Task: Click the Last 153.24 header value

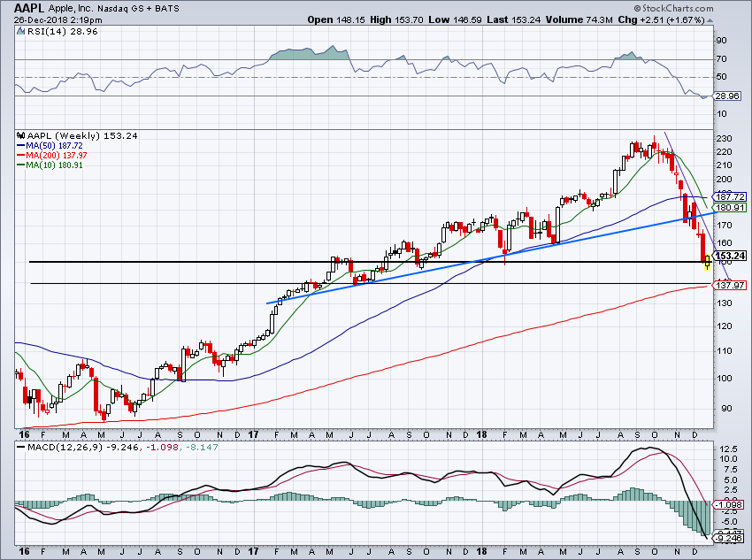Action: click(513, 19)
